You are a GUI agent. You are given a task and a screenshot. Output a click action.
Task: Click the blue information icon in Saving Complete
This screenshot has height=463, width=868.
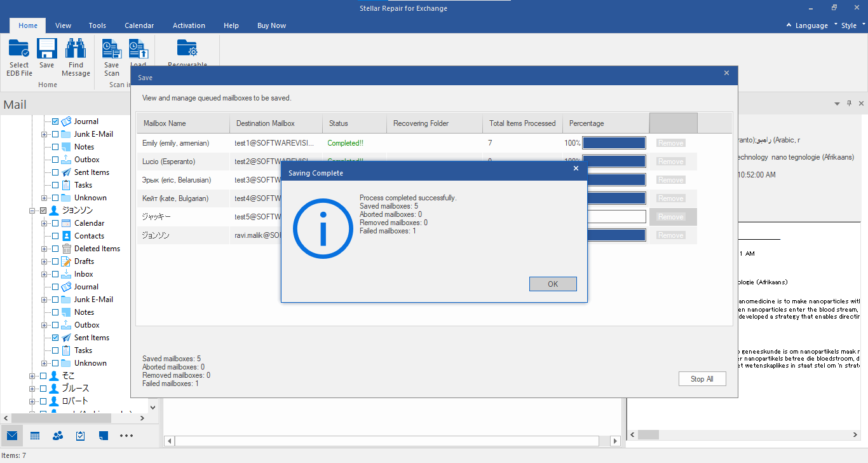coord(323,228)
